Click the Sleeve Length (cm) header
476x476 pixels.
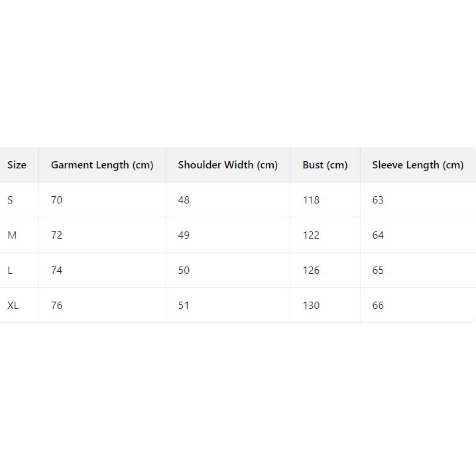(x=418, y=165)
